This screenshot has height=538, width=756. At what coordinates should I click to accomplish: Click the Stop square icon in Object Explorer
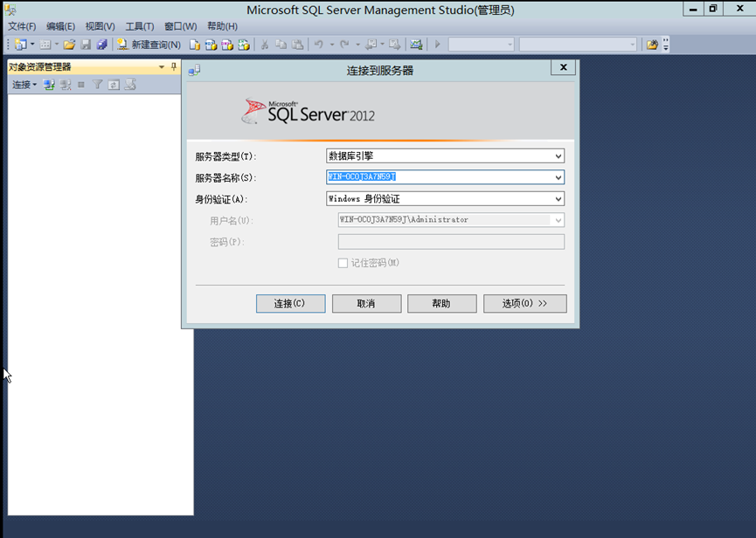tap(81, 85)
